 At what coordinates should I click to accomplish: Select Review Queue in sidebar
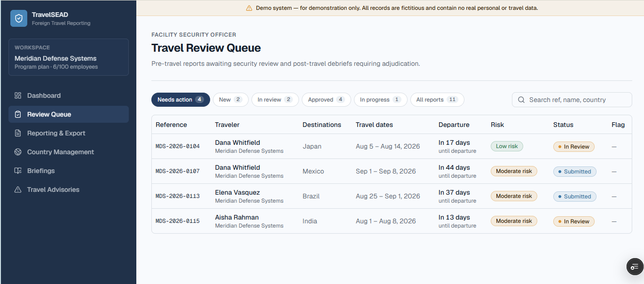tap(69, 114)
